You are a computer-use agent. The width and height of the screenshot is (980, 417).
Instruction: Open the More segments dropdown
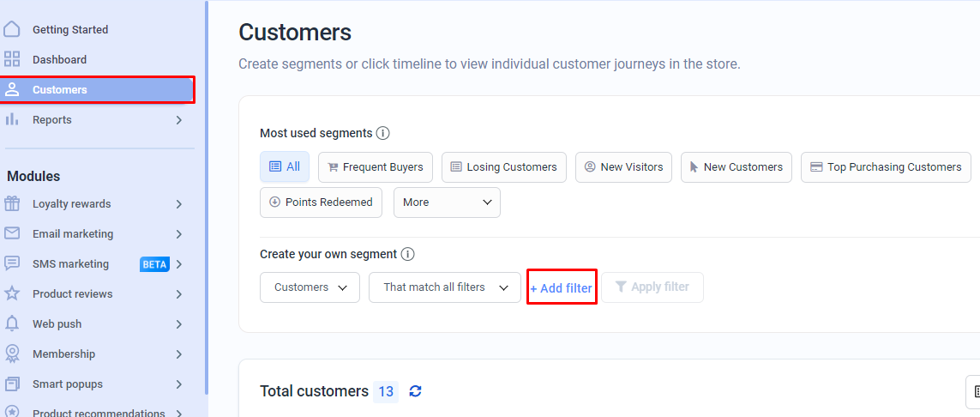click(447, 202)
